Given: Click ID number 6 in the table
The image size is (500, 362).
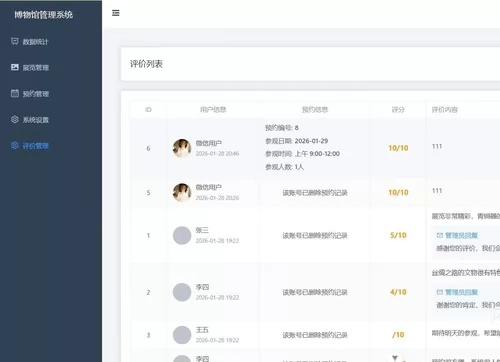Looking at the screenshot, I should [148, 148].
